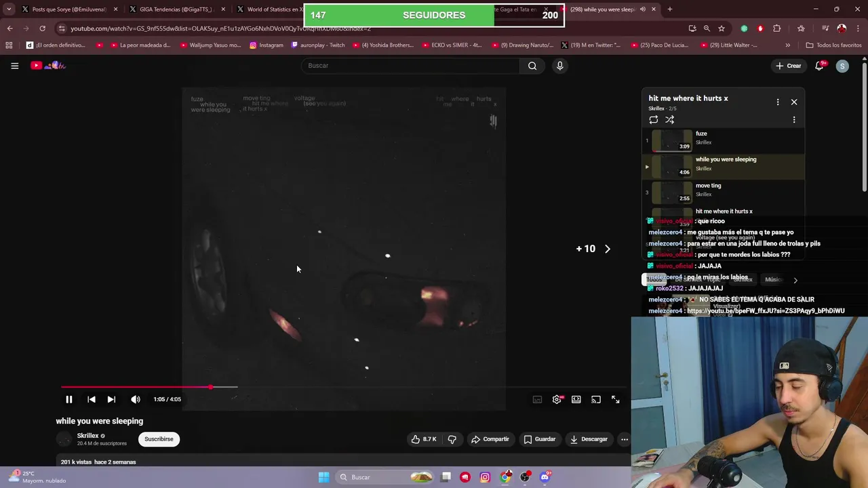The width and height of the screenshot is (868, 488).
Task: Download the video with Descargar
Action: [589, 439]
